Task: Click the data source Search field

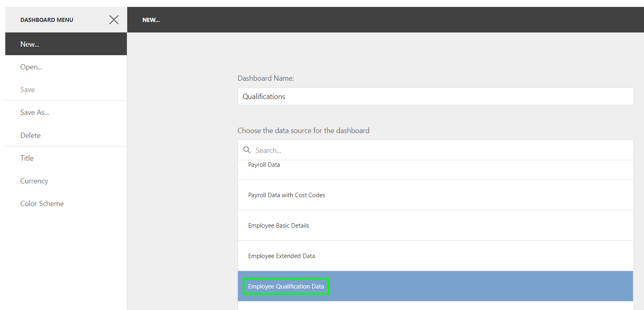Action: [x=435, y=150]
